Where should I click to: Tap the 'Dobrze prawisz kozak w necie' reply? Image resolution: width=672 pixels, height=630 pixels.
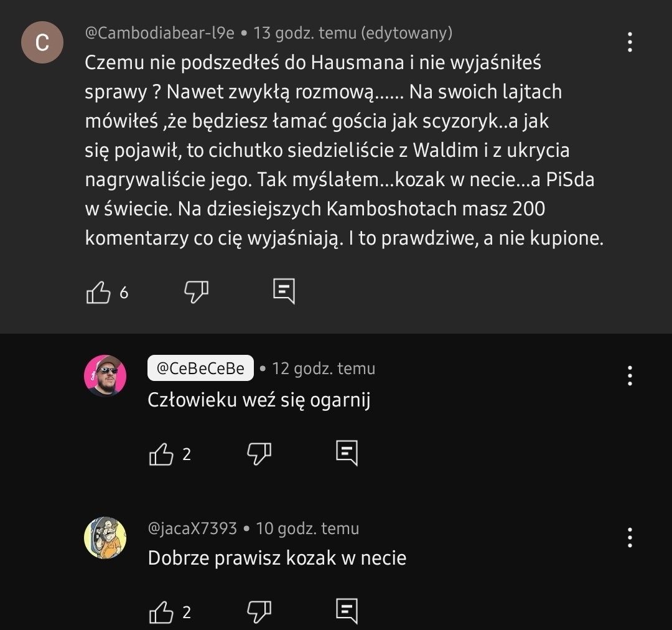pyautogui.click(x=277, y=558)
